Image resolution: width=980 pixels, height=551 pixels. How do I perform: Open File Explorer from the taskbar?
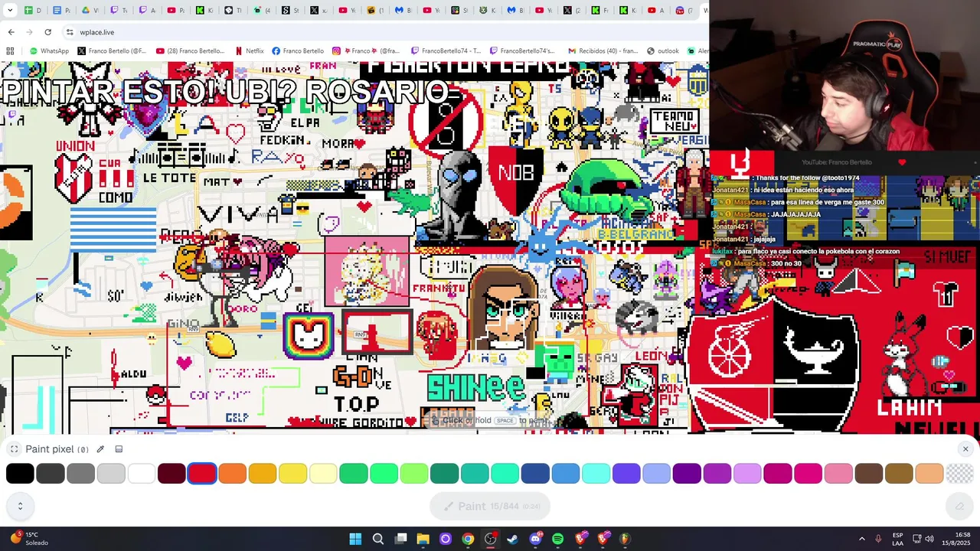tap(423, 539)
